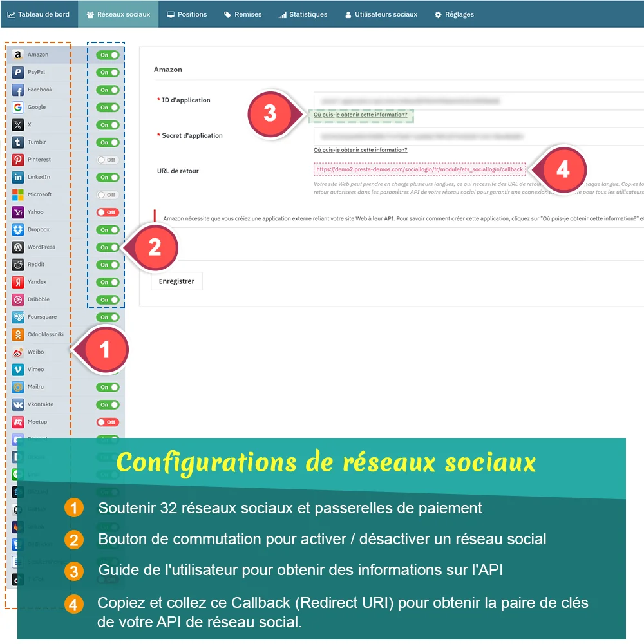Select the WordPress row label
Image resolution: width=644 pixels, height=644 pixels.
point(41,247)
